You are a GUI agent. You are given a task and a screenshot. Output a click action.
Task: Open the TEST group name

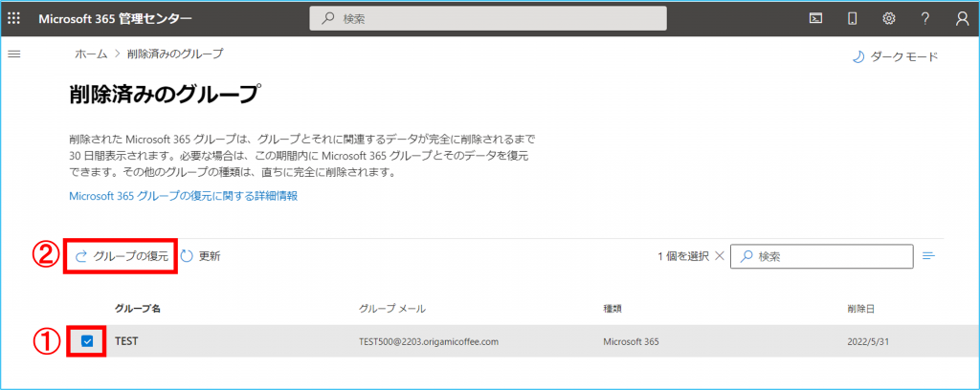(126, 341)
